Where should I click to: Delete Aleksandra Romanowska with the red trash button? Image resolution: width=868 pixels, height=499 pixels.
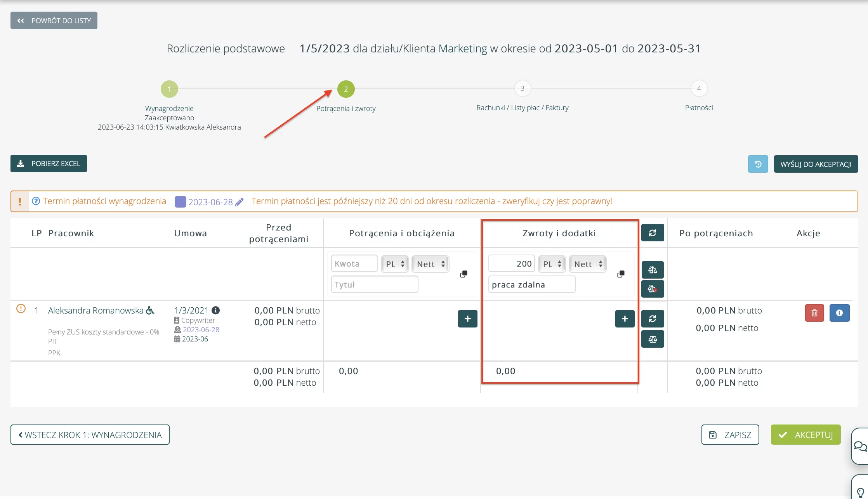(814, 313)
